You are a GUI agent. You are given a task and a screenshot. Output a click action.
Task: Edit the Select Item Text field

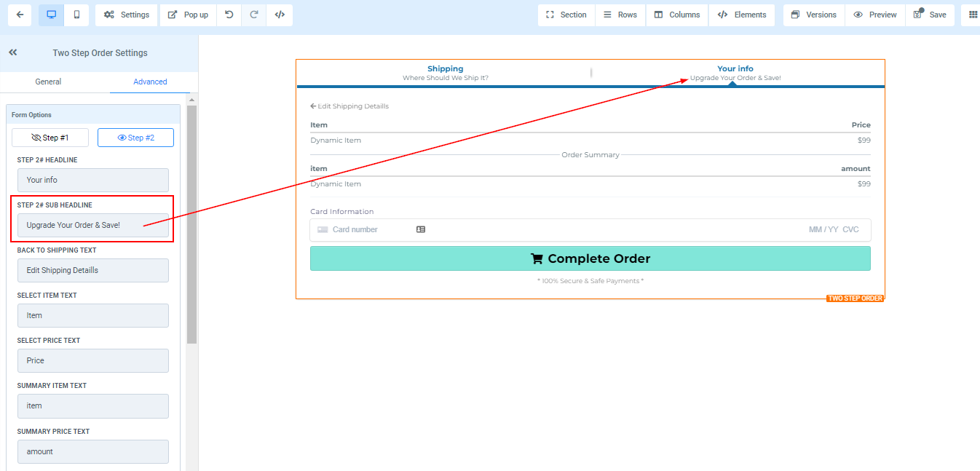[93, 315]
